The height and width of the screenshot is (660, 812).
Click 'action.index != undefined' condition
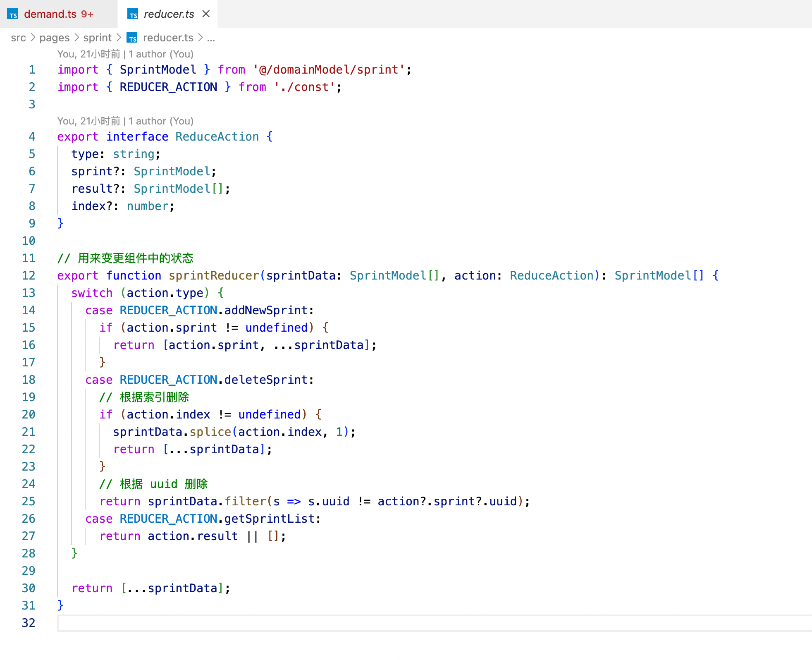coord(214,414)
